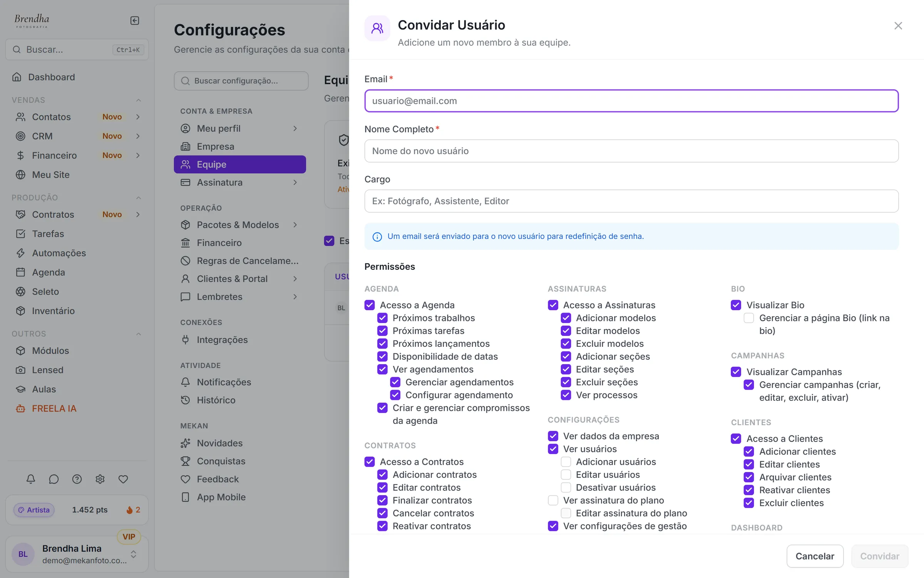Screen dimensions: 924x578
Task: Click the Conquistas trophy icon
Action: (x=186, y=461)
